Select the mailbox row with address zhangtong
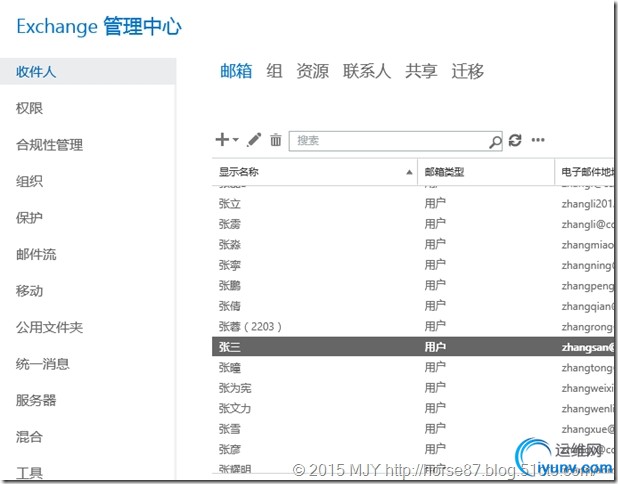The height and width of the screenshot is (484, 618). pos(413,368)
